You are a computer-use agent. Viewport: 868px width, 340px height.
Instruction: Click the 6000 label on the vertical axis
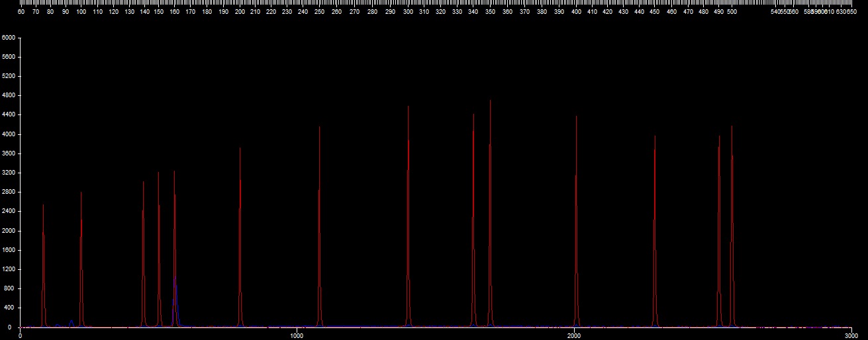pyautogui.click(x=8, y=38)
